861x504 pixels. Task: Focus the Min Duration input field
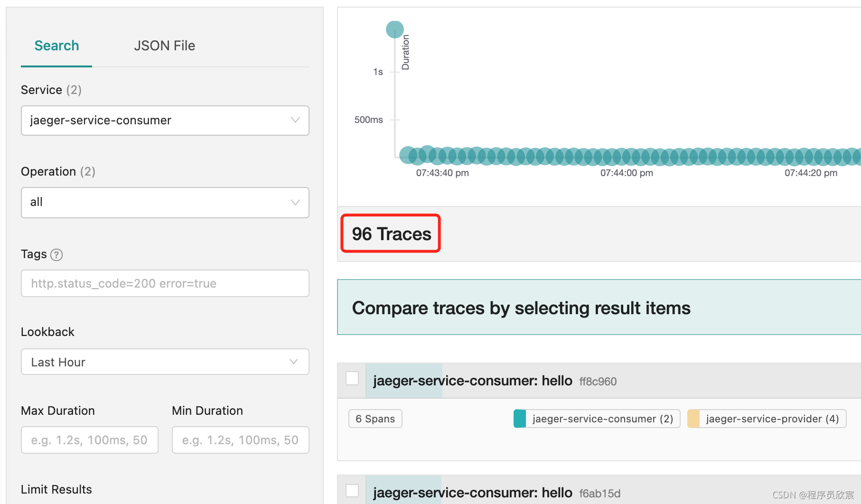pos(241,440)
